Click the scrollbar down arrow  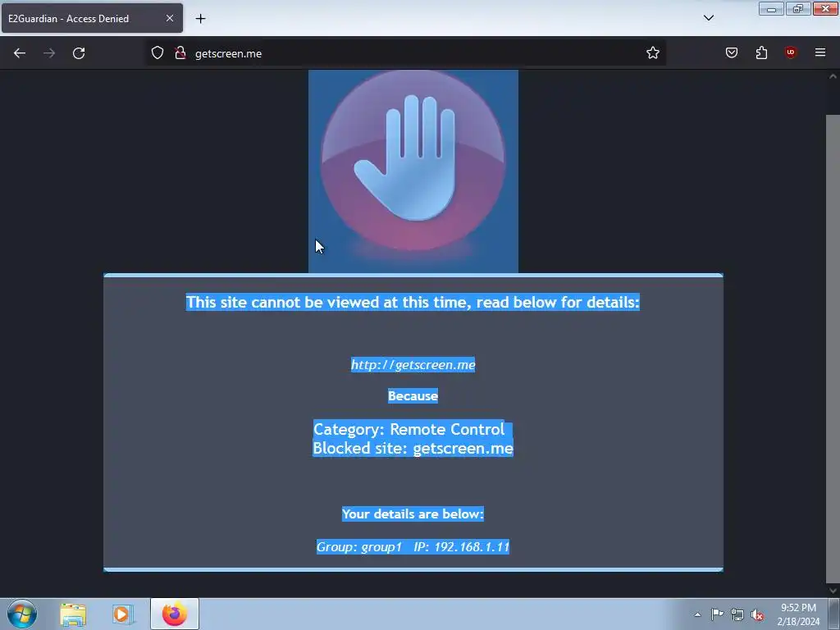coord(833,591)
